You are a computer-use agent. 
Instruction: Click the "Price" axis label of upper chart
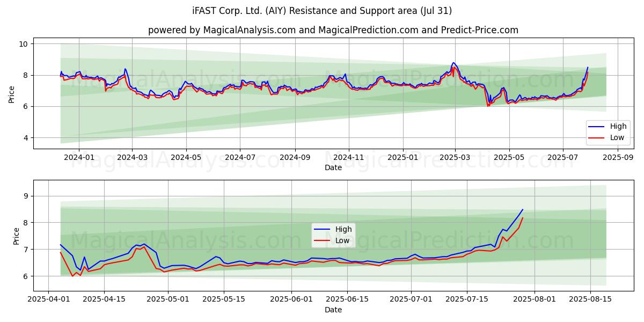12,94
